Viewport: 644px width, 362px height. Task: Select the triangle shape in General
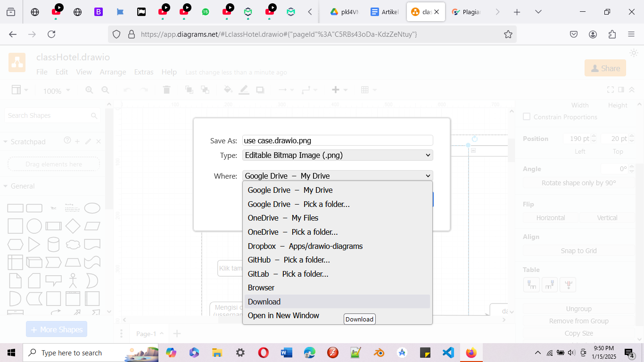[34, 245]
